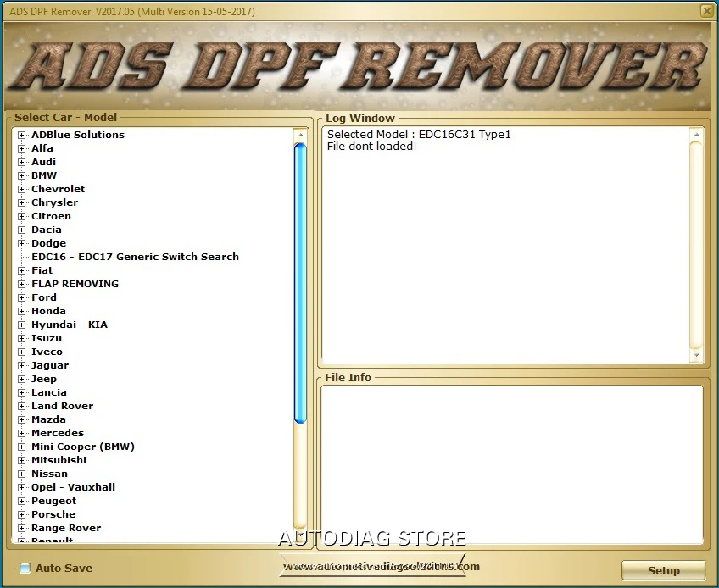The height and width of the screenshot is (588, 719).
Task: Expand the Mercedes tree node
Action: pos(21,433)
